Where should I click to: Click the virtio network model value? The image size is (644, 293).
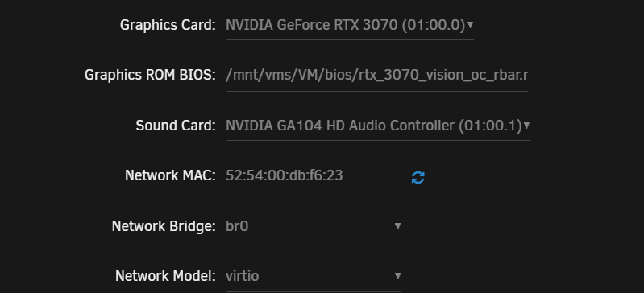pyautogui.click(x=243, y=276)
